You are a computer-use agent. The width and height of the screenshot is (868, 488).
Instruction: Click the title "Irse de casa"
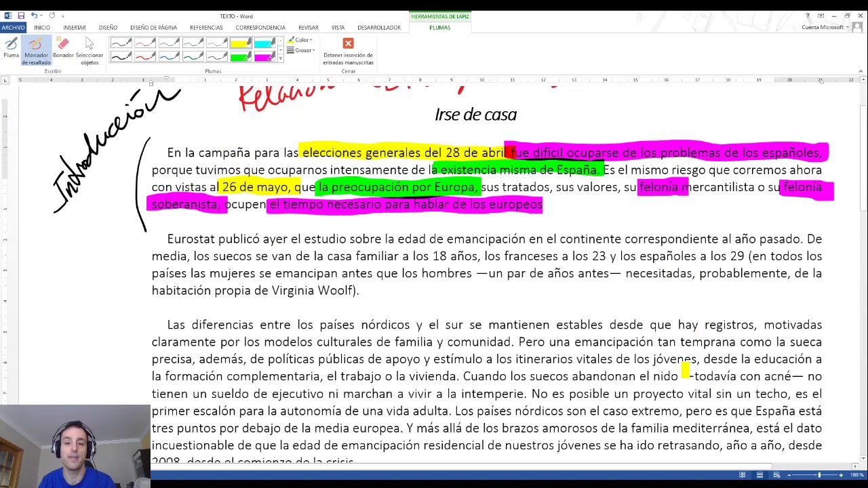475,115
